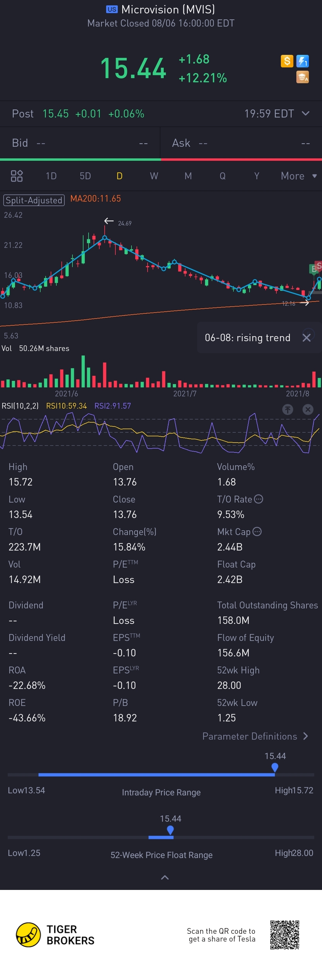The height and width of the screenshot is (980, 322).
Task: Select the Q quarterly chart tab
Action: tap(222, 176)
